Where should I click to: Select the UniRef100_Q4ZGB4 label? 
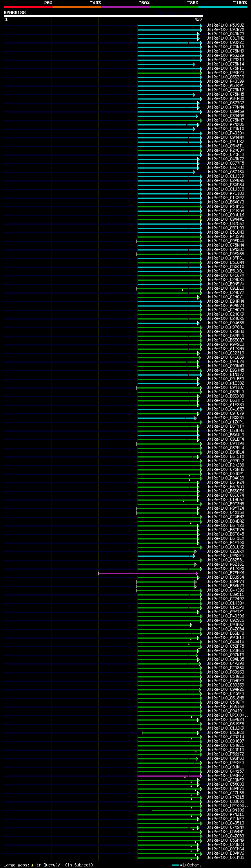[225, 629]
